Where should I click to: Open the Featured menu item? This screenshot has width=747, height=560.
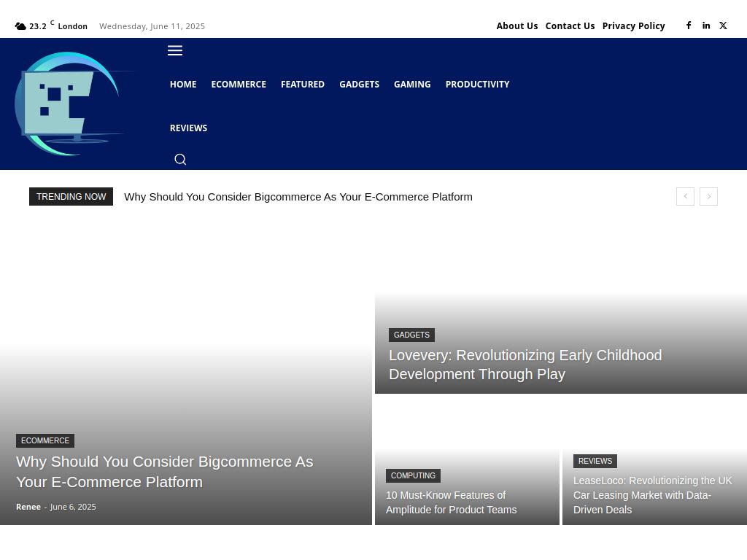pos(303,85)
